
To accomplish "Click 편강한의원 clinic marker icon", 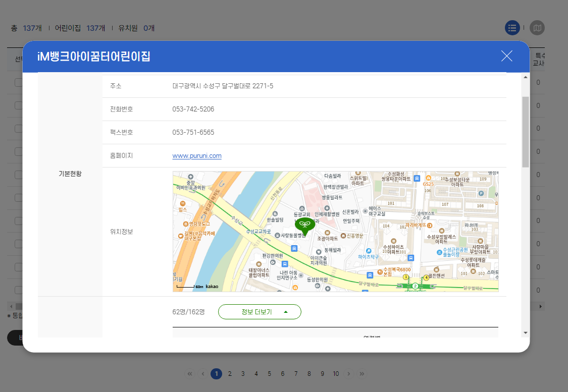I will point(273,262).
